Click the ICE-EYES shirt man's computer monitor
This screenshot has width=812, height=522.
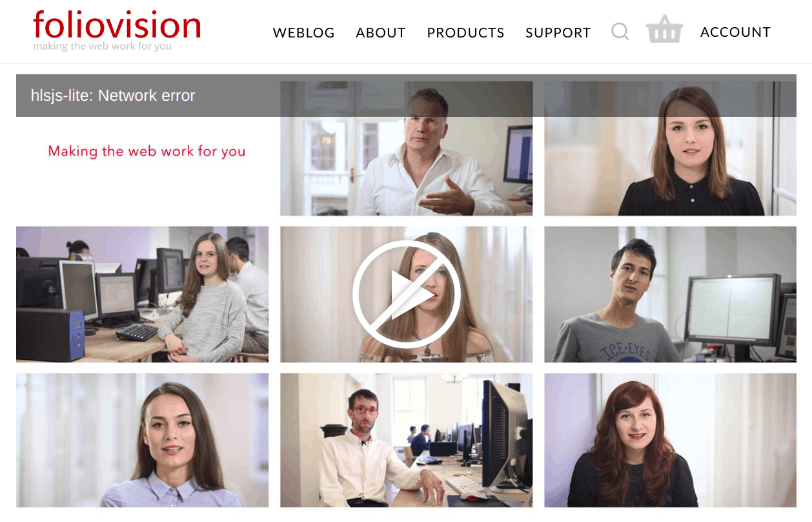(x=733, y=309)
